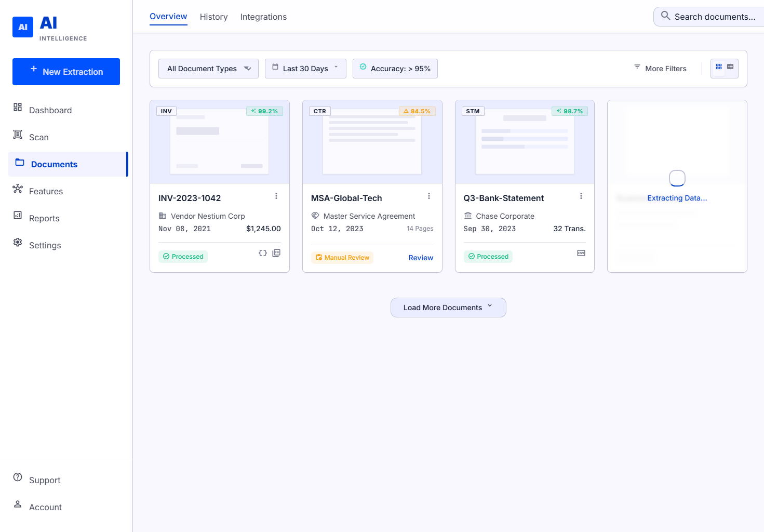Go to Reports in the sidebar

pos(68,218)
